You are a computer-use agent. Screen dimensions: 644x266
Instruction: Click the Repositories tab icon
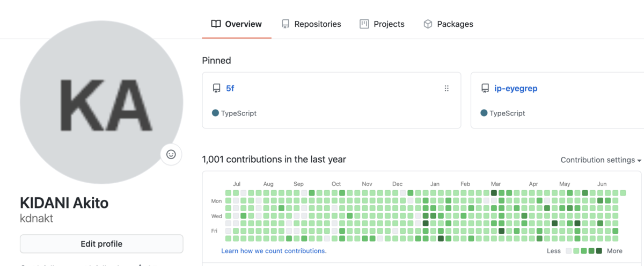coord(286,24)
